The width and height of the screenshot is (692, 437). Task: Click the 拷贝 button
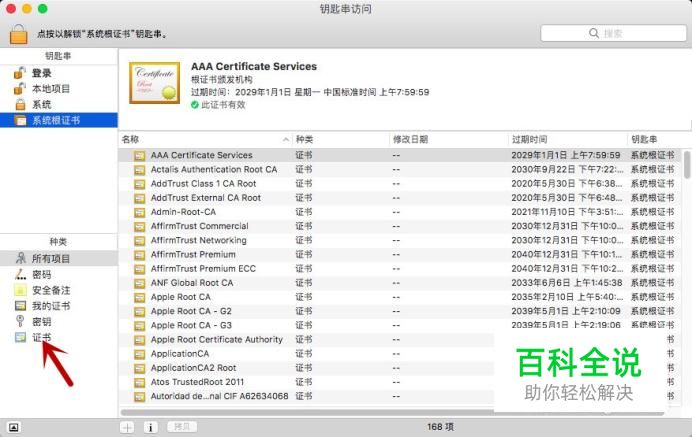[x=182, y=427]
